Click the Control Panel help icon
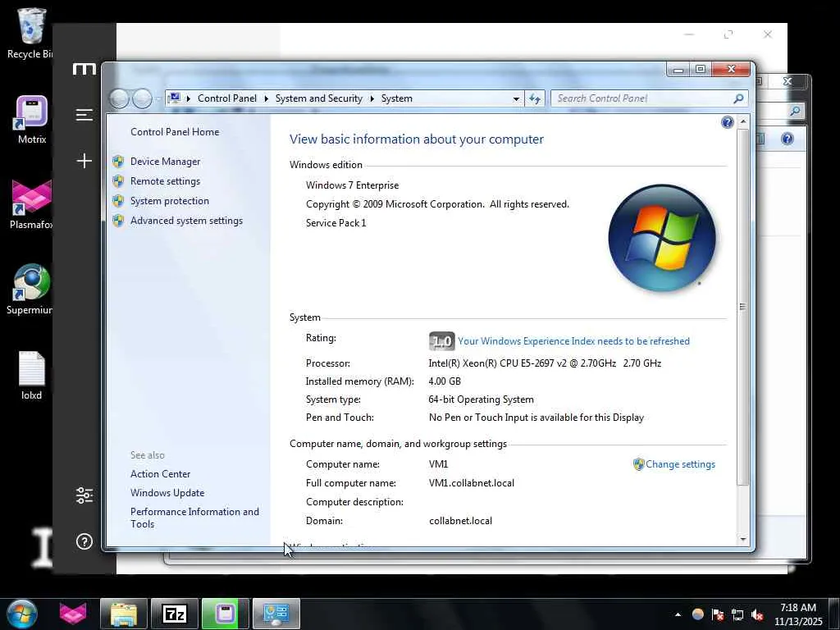840x630 pixels. coord(727,122)
